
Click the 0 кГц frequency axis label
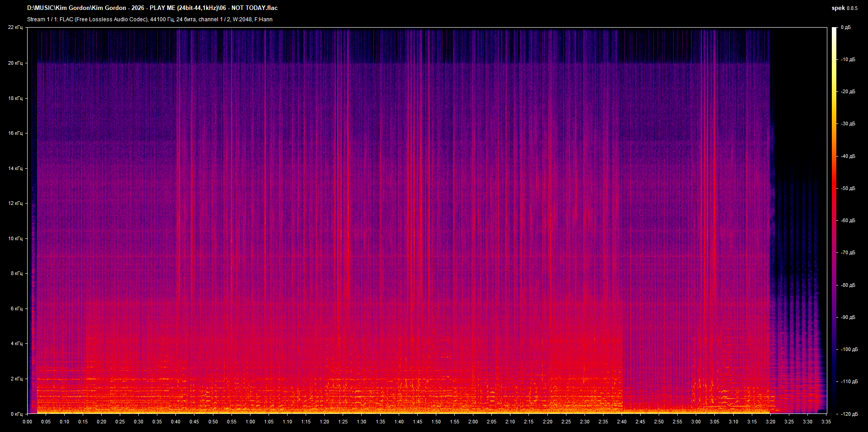click(x=17, y=413)
